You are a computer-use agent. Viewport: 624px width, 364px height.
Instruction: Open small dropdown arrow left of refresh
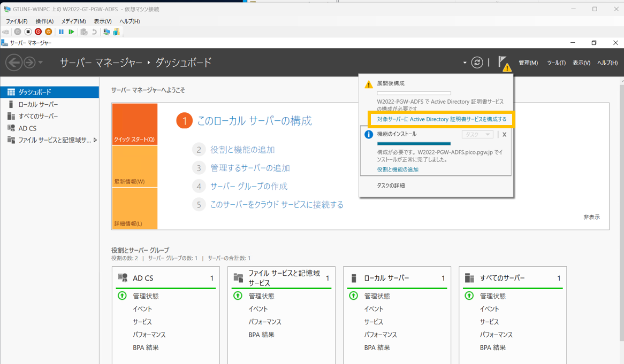point(465,63)
